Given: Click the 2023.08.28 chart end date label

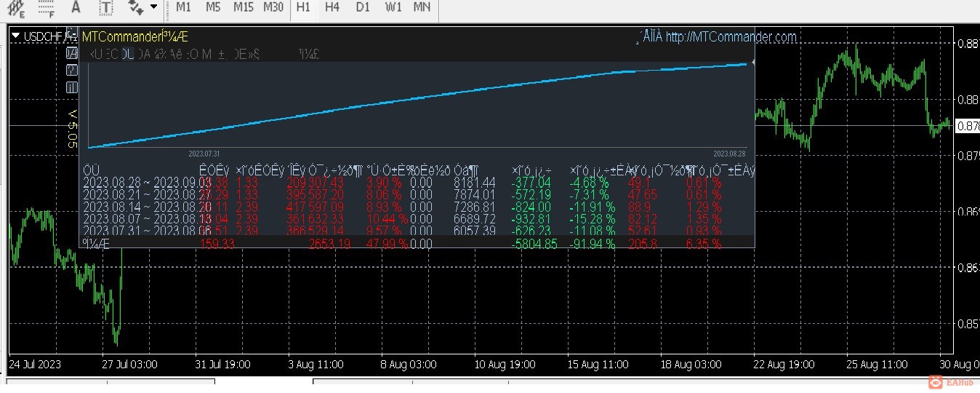Looking at the screenshot, I should 730,154.
